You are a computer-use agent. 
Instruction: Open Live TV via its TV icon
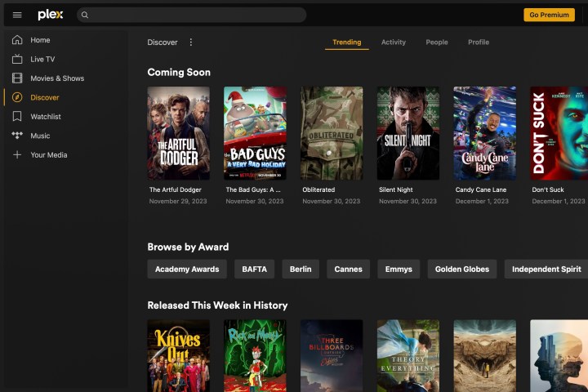click(17, 59)
